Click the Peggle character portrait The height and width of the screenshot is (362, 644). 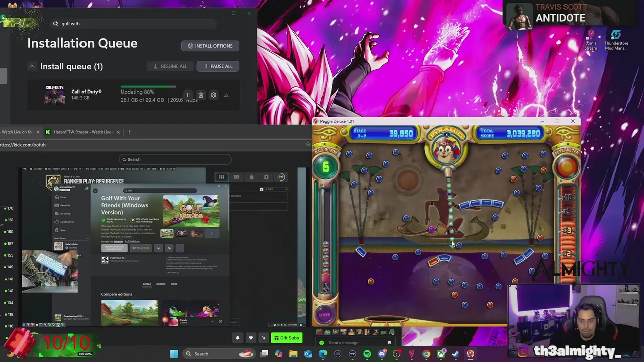(x=446, y=151)
